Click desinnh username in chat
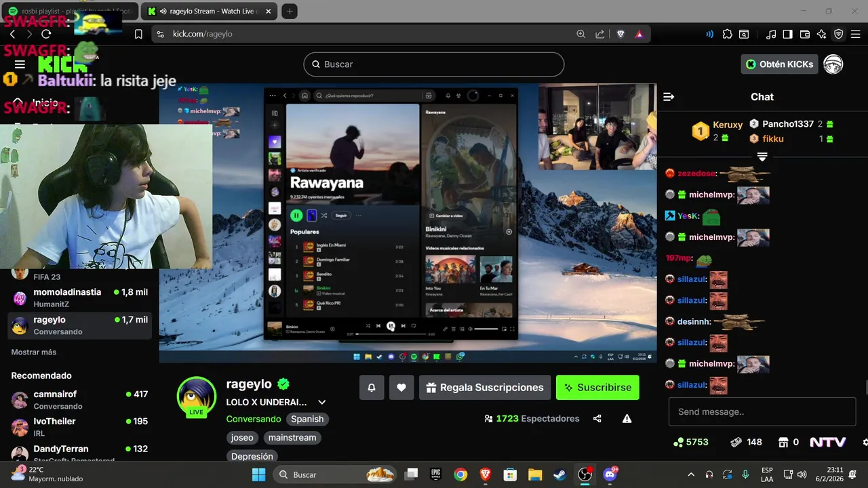The image size is (868, 488). click(693, 321)
